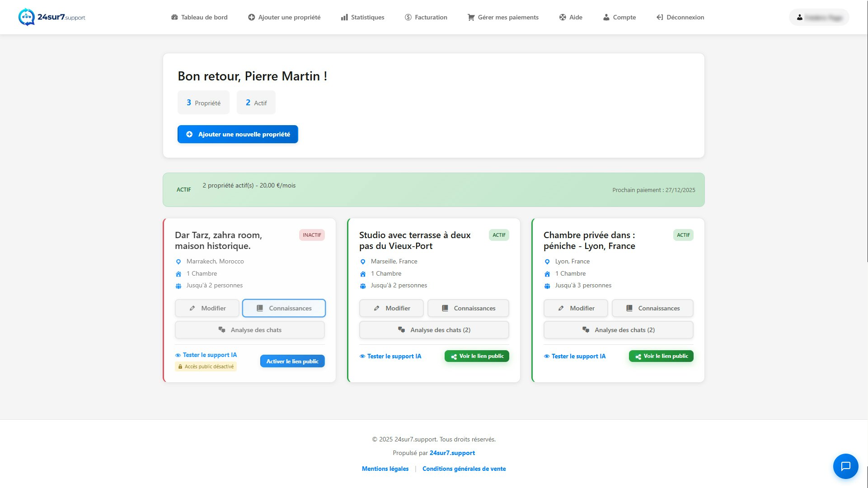Open the Statistiques bar chart icon

pyautogui.click(x=345, y=17)
